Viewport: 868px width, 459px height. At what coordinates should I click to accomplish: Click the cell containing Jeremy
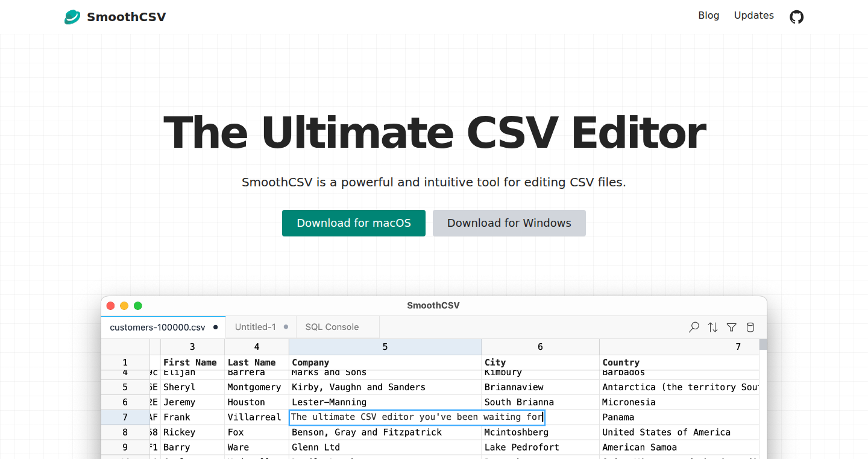192,402
